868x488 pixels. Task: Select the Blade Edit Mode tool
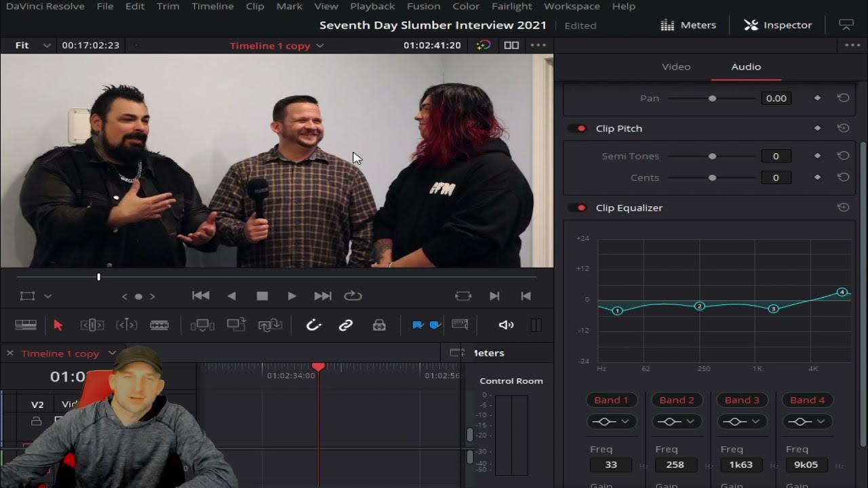click(159, 325)
